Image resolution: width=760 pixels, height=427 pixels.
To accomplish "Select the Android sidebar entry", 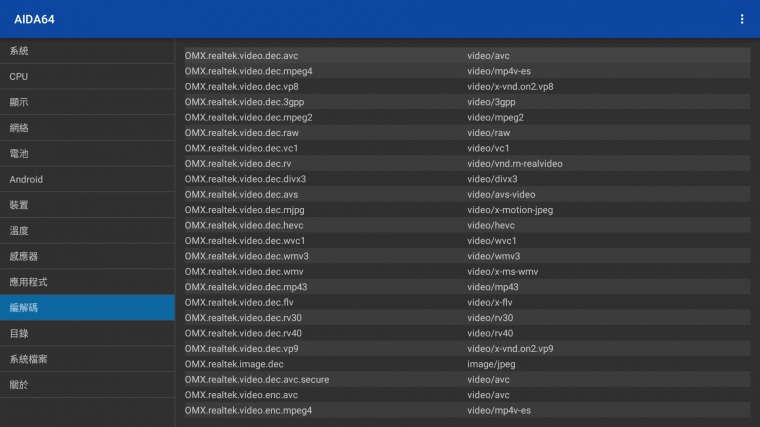I will click(x=87, y=179).
